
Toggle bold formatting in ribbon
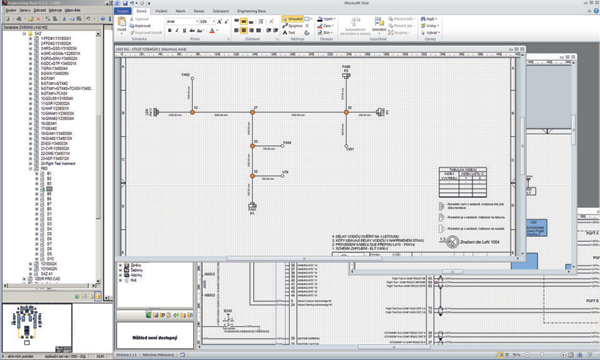[170, 31]
